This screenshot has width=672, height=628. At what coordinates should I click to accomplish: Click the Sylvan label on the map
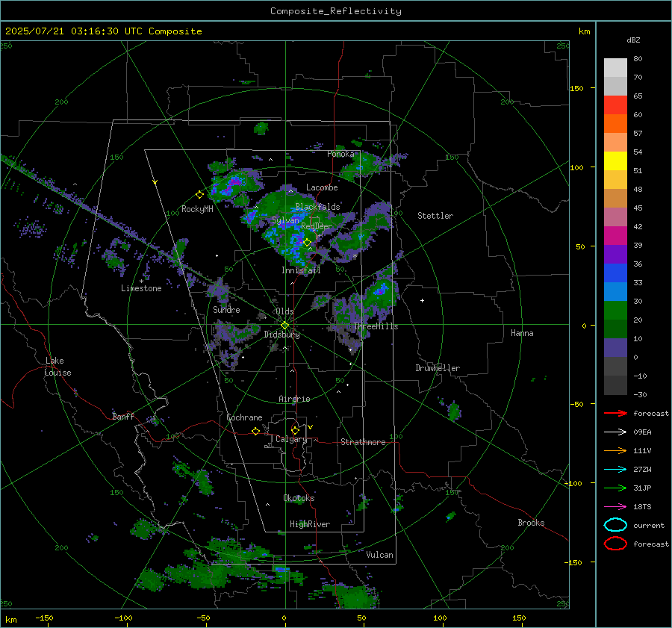coord(285,220)
